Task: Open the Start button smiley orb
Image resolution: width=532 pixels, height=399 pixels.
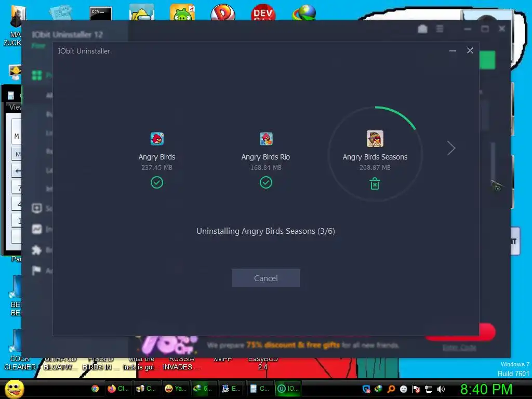Action: (x=15, y=389)
